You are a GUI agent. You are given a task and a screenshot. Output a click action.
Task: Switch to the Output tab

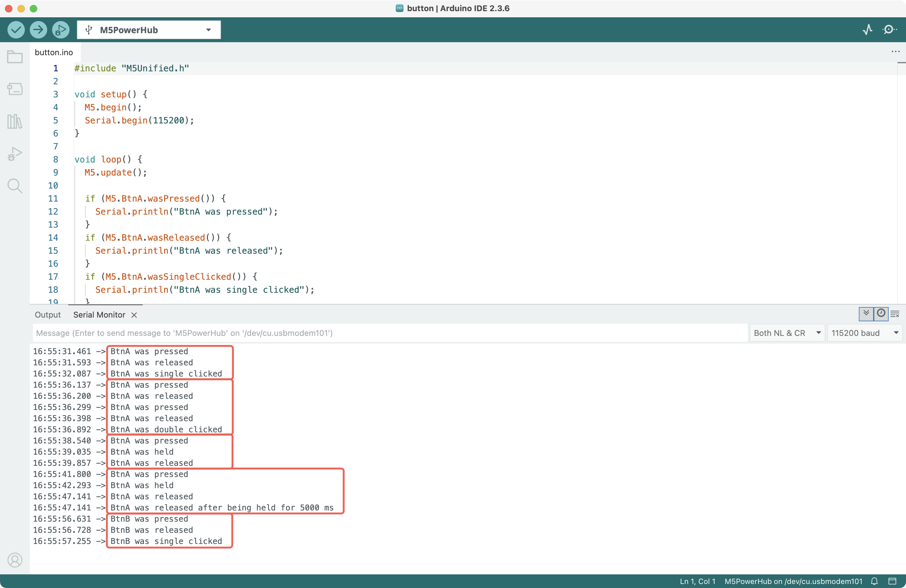[47, 315]
